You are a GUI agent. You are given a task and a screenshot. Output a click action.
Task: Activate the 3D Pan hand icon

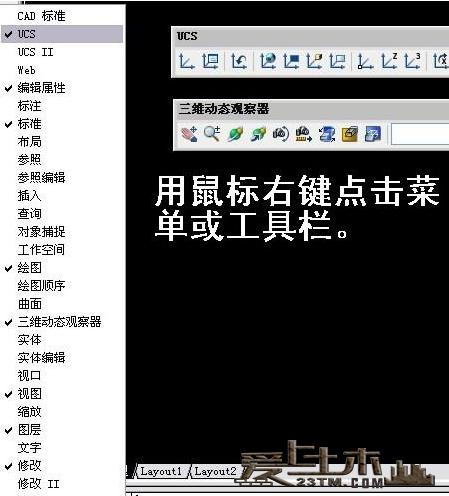(189, 134)
